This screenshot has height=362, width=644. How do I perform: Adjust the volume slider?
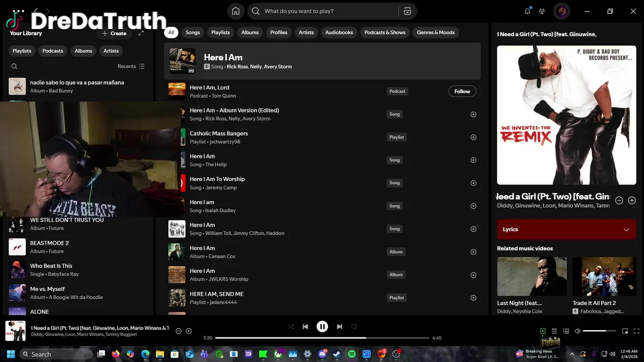[599, 331]
